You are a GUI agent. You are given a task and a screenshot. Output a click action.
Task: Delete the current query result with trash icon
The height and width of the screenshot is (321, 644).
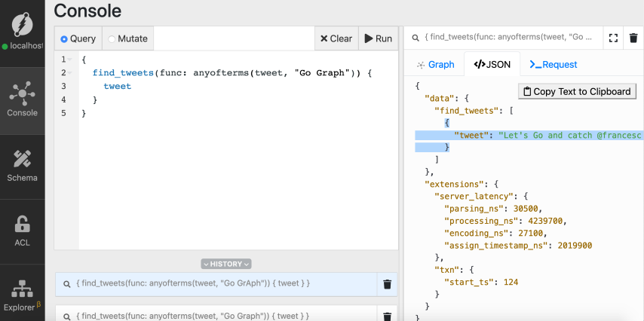click(x=633, y=38)
